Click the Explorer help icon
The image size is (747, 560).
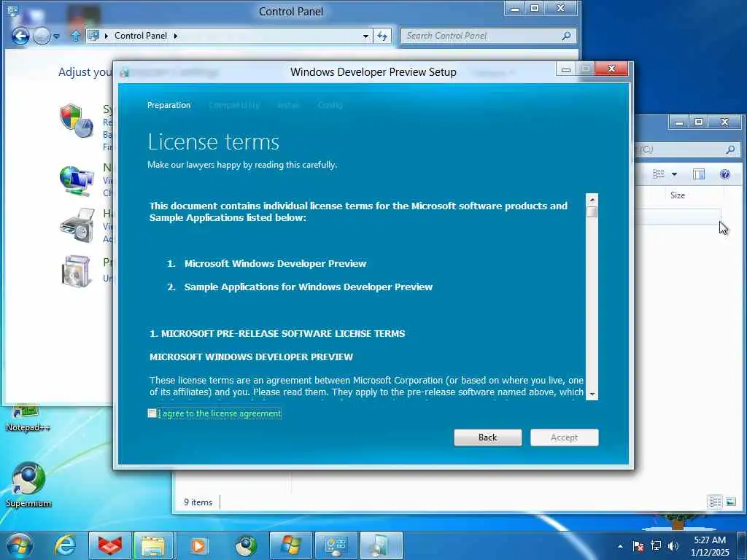coord(724,174)
